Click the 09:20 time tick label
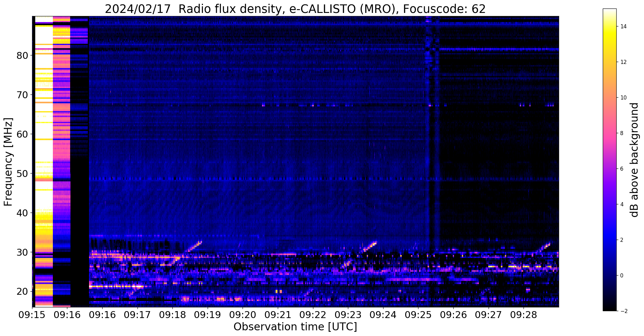The height and width of the screenshot is (336, 644). (x=243, y=315)
